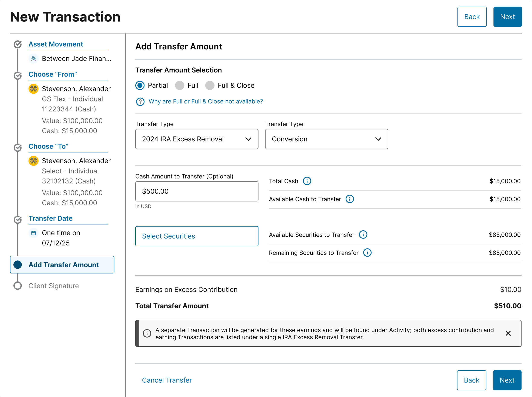532x397 pixels.
Task: Click the Total Cash info icon
Action: point(307,181)
